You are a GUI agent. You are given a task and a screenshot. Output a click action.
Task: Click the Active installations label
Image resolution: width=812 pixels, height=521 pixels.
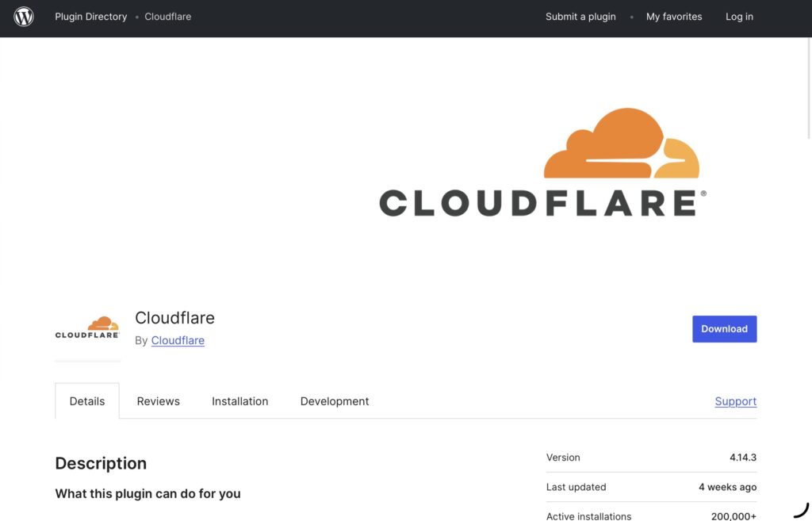[x=588, y=515]
